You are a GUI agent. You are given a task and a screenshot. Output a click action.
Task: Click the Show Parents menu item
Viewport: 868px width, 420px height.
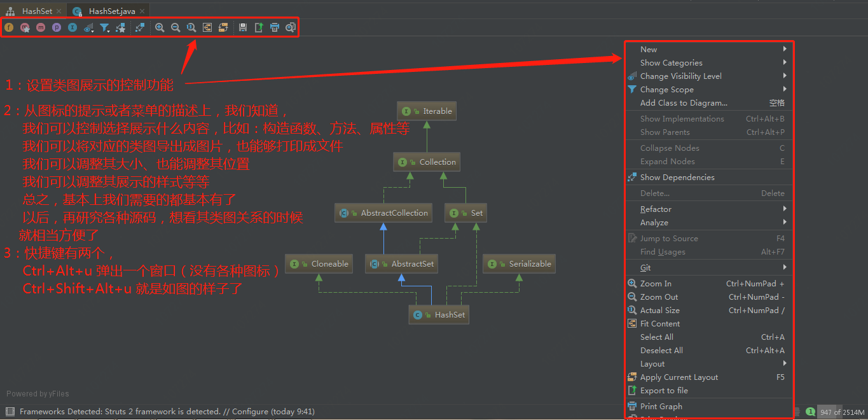(x=709, y=132)
